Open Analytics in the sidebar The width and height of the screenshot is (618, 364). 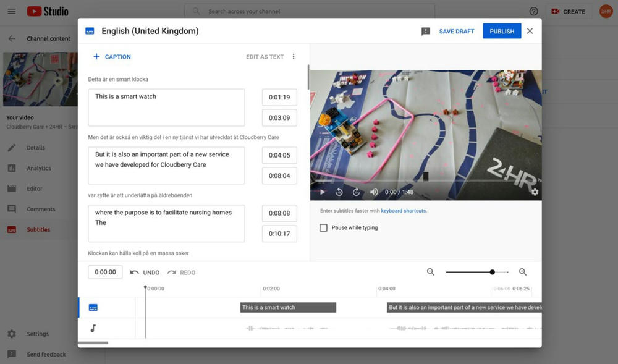38,168
